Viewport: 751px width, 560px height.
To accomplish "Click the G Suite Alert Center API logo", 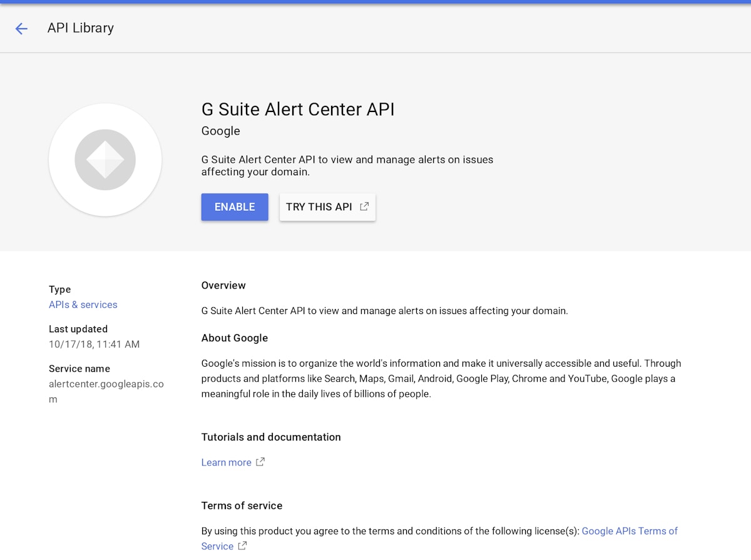I will coord(105,160).
